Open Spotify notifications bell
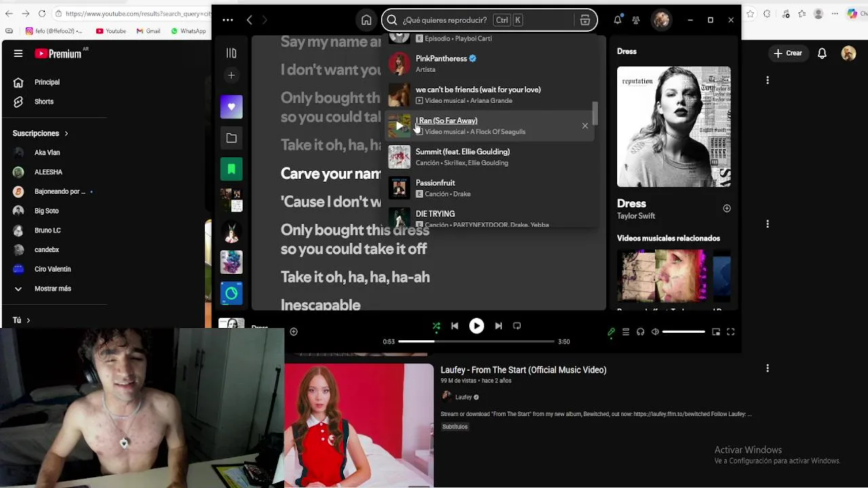Image resolution: width=868 pixels, height=488 pixels. pos(617,20)
